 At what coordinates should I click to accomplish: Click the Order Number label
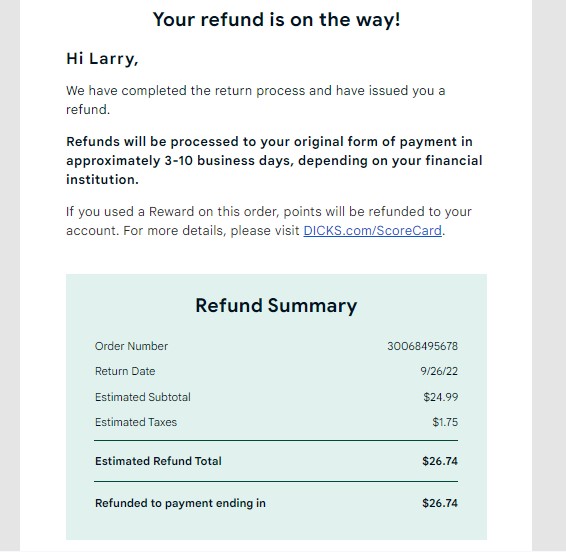pyautogui.click(x=131, y=346)
